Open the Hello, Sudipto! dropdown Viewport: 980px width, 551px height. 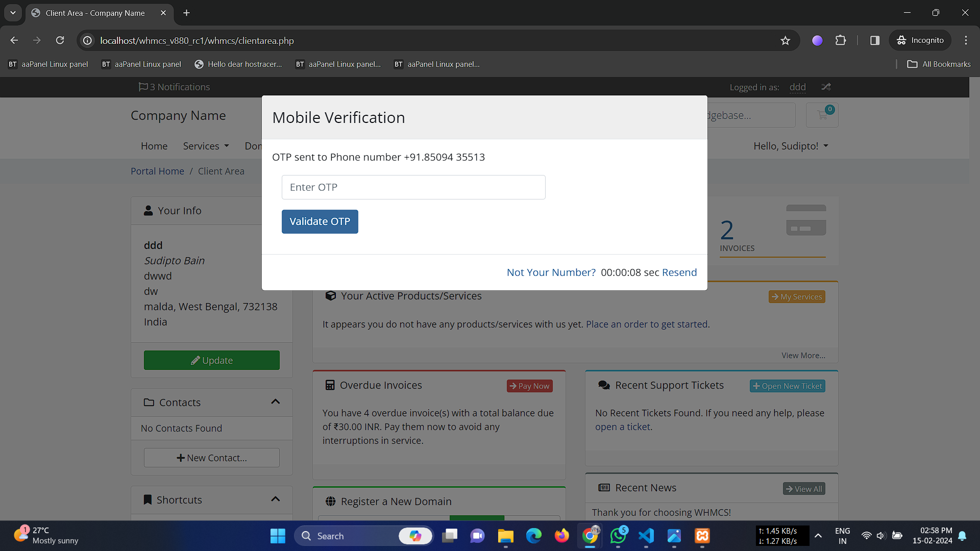(790, 146)
